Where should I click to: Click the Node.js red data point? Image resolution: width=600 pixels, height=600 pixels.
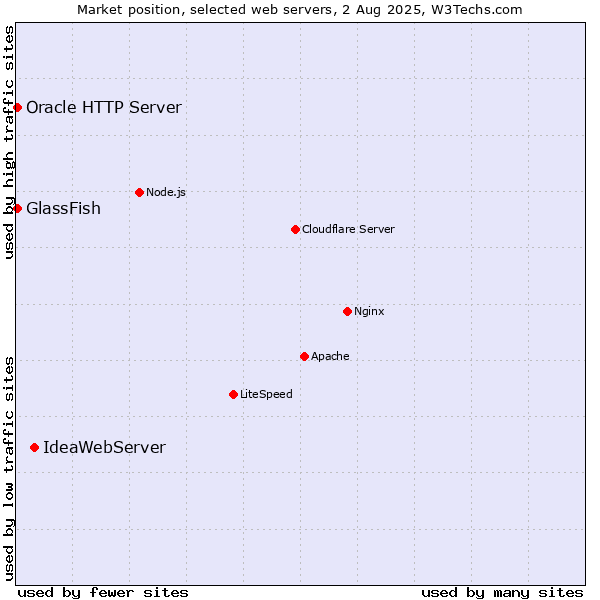pos(140,192)
